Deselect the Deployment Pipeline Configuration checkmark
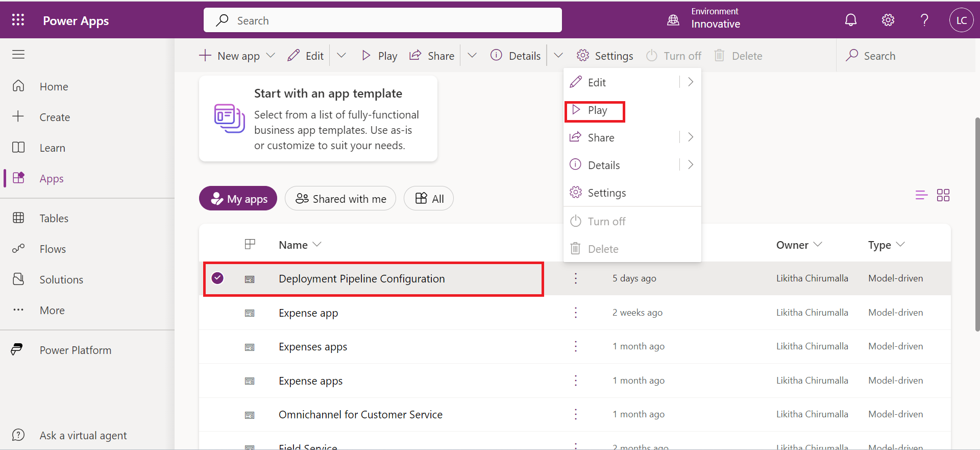The height and width of the screenshot is (450, 980). [x=217, y=278]
